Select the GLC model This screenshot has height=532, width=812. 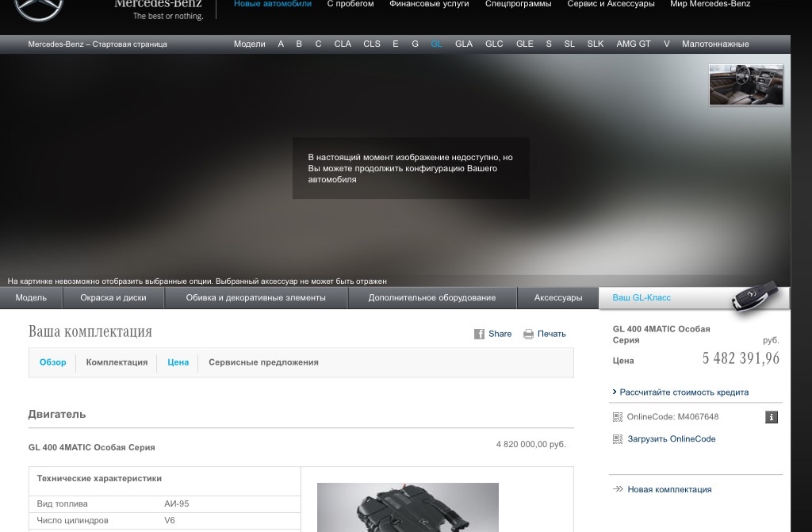494,44
